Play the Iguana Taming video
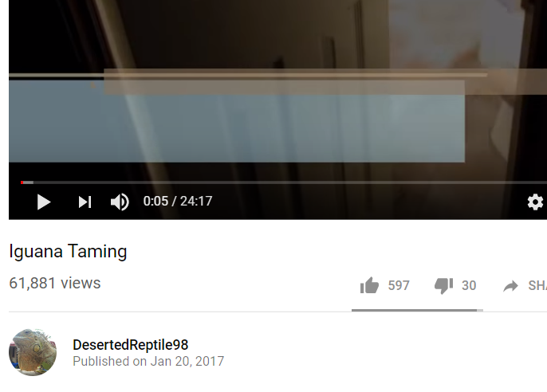 [44, 202]
